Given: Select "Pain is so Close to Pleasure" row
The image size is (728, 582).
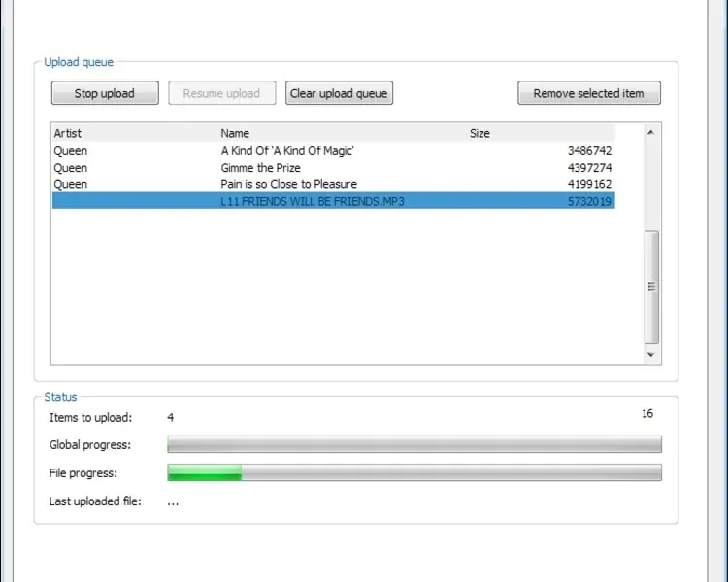Looking at the screenshot, I should 333,184.
